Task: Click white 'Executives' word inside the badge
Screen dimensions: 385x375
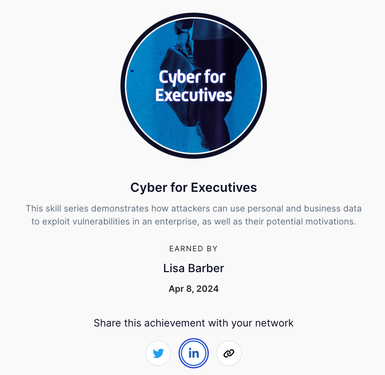Action: pyautogui.click(x=194, y=95)
